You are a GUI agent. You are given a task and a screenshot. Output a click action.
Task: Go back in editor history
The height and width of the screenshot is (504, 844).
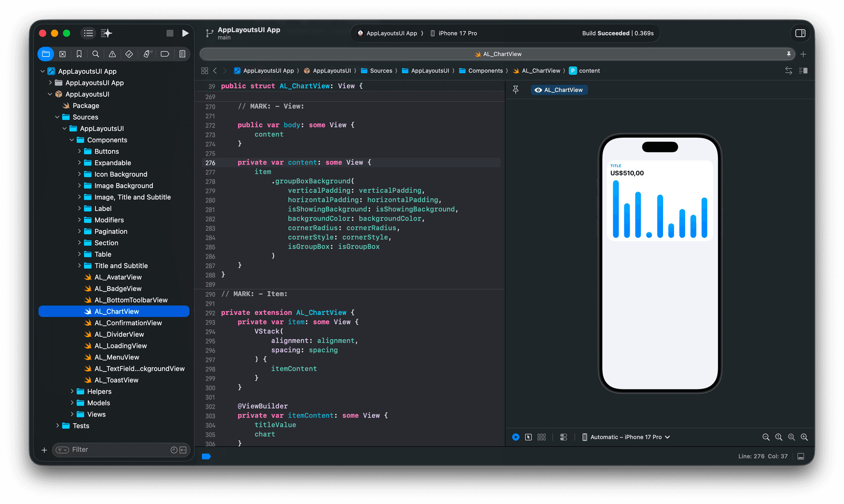215,71
